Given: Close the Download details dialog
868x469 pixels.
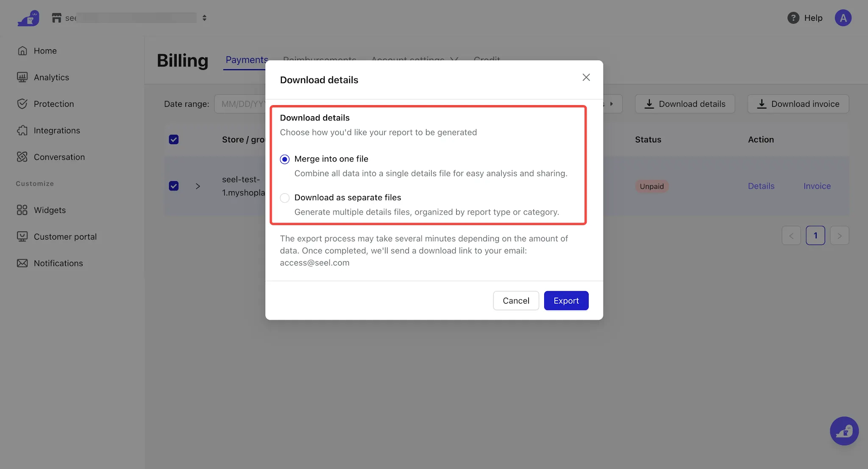Looking at the screenshot, I should tap(586, 77).
